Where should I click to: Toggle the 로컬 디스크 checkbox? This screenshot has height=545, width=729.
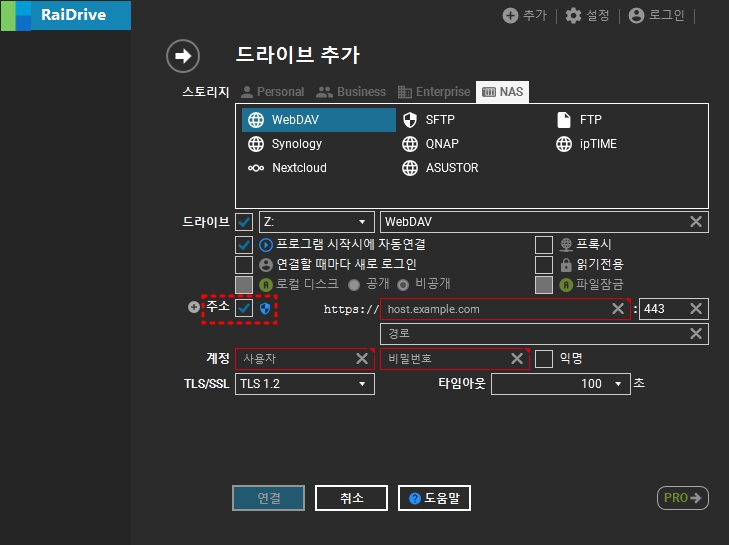244,285
